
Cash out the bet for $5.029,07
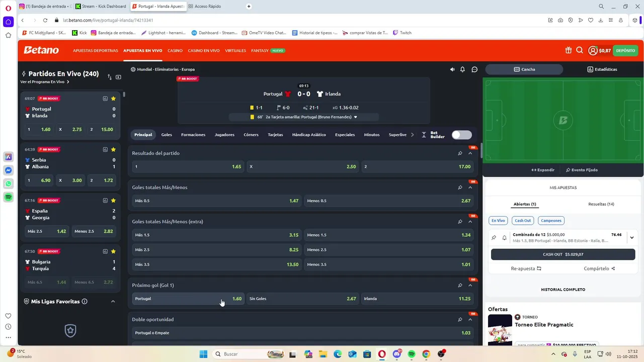[x=563, y=254]
